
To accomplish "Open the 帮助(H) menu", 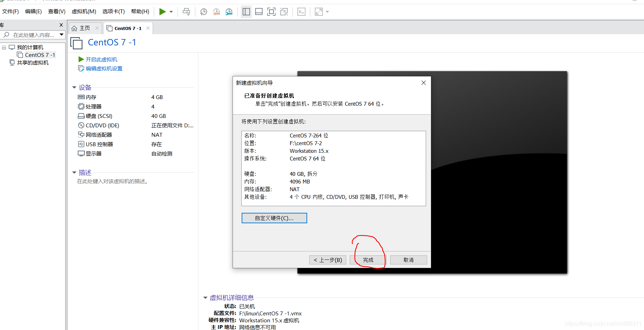I will click(140, 12).
